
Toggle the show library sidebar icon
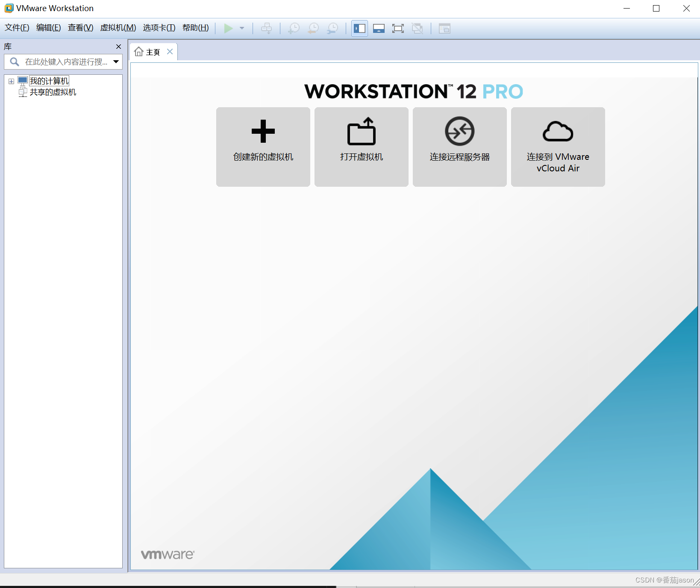click(x=359, y=28)
